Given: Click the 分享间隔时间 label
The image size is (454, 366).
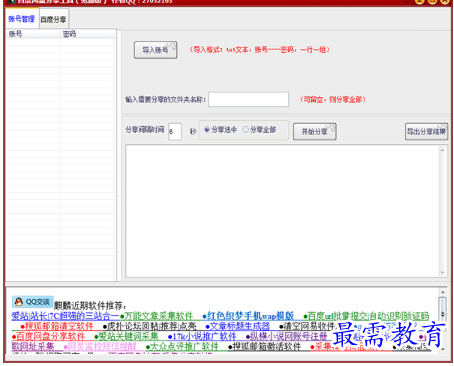Looking at the screenshot, I should point(145,130).
